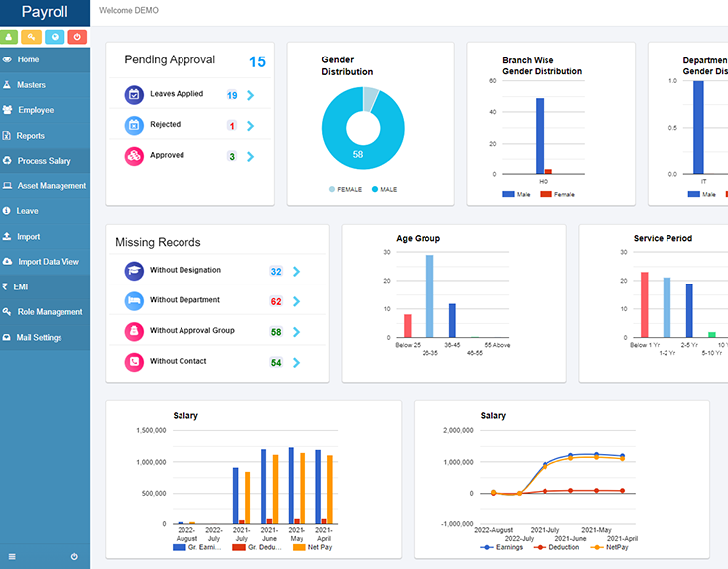Click the green user profile icon button

[x=9, y=37]
